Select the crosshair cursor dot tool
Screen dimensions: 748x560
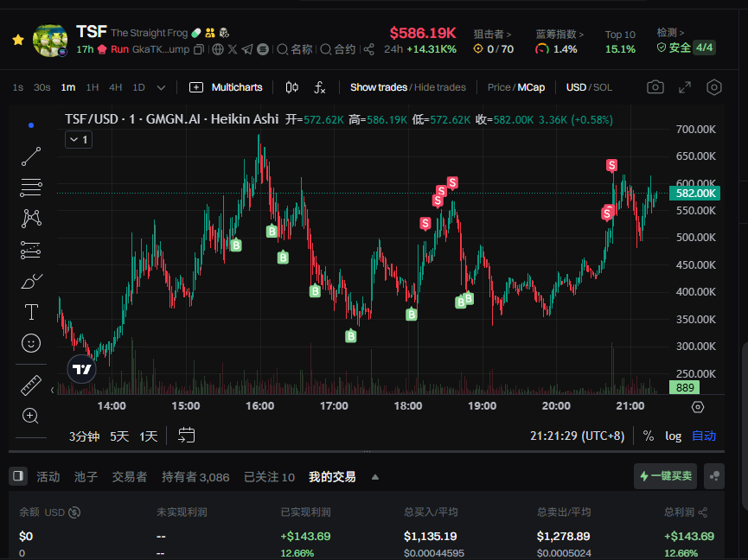pos(31,125)
